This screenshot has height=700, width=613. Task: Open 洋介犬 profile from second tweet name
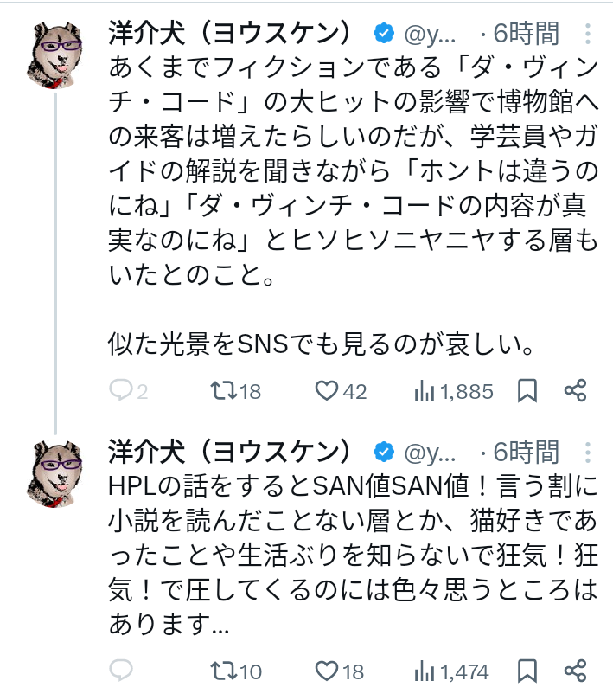click(x=229, y=452)
